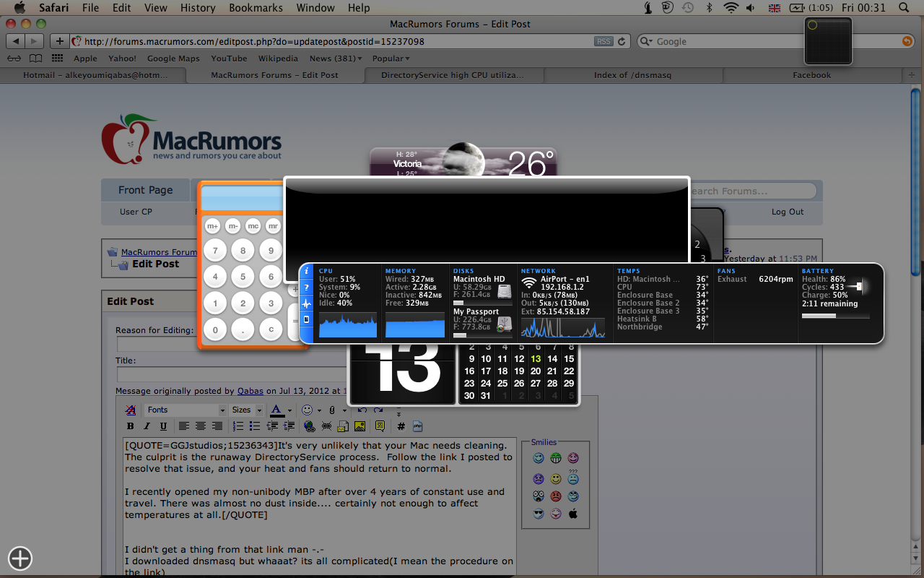Increase indent in post editor
Viewport: 924px width, 578px height.
288,426
